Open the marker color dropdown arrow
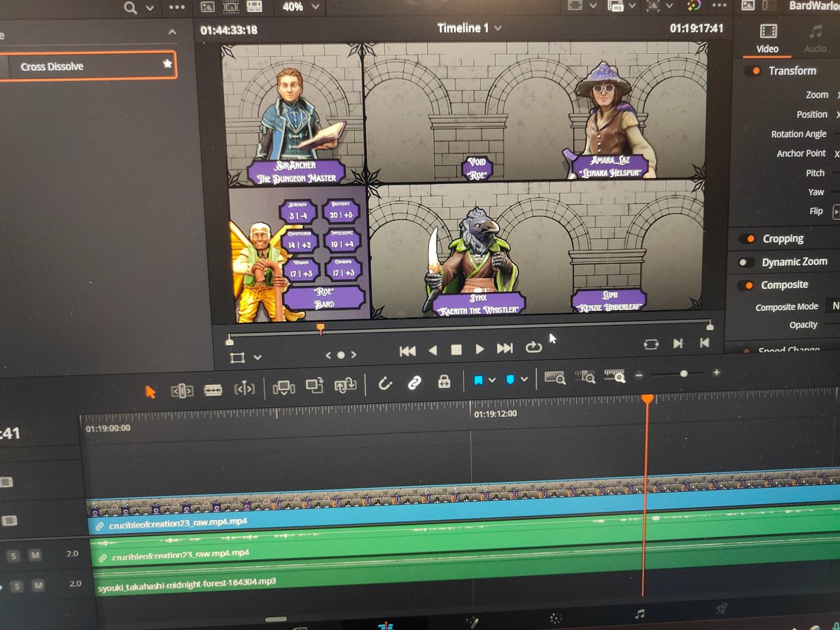840x630 pixels. [x=524, y=379]
